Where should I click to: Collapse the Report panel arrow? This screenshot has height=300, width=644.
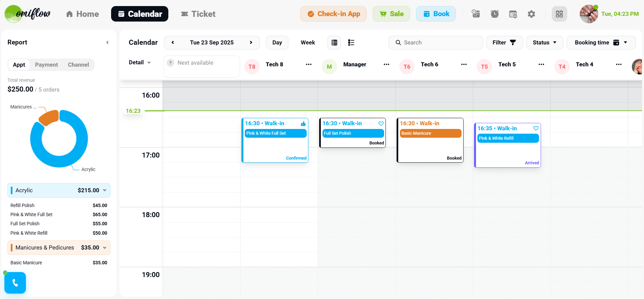(x=107, y=42)
